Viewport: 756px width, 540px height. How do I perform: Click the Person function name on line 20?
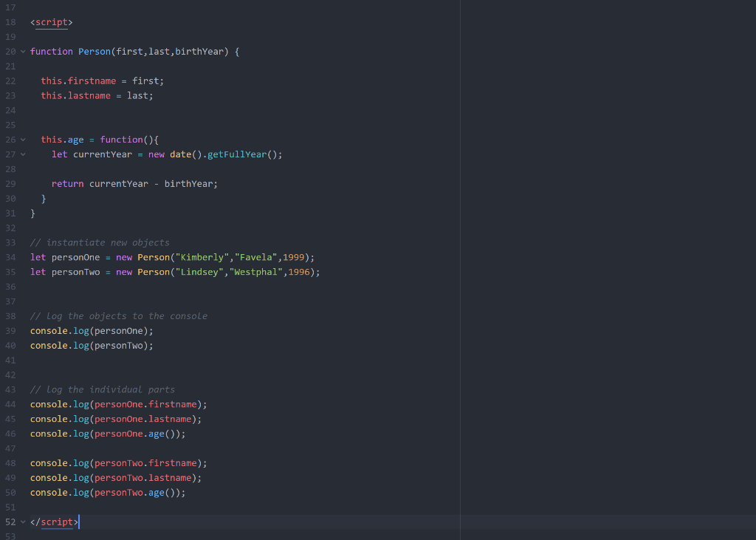pyautogui.click(x=94, y=52)
